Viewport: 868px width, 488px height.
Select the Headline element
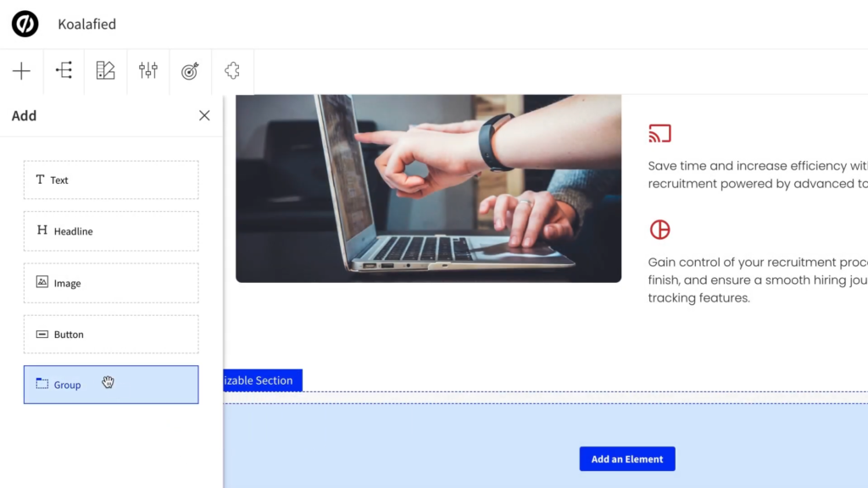pyautogui.click(x=111, y=231)
